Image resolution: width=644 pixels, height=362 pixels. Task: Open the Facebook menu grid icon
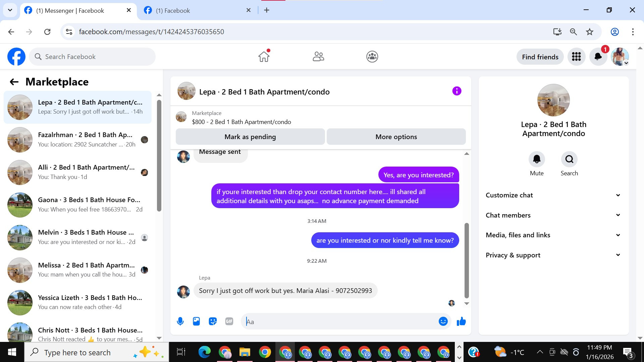(576, 57)
